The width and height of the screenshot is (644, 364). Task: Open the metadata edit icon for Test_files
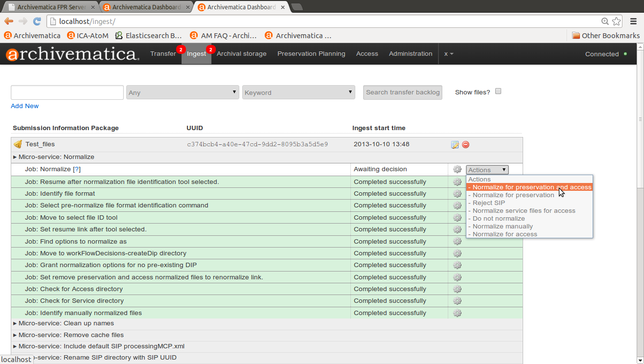point(455,144)
